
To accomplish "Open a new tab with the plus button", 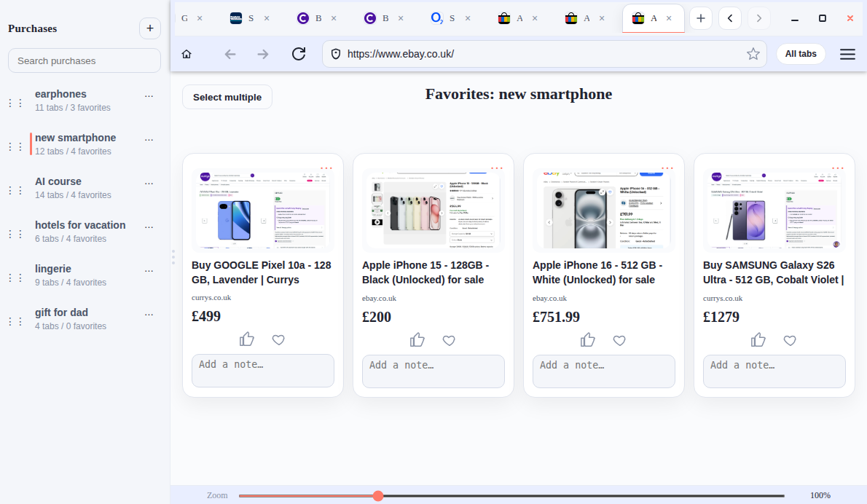I will tap(700, 18).
